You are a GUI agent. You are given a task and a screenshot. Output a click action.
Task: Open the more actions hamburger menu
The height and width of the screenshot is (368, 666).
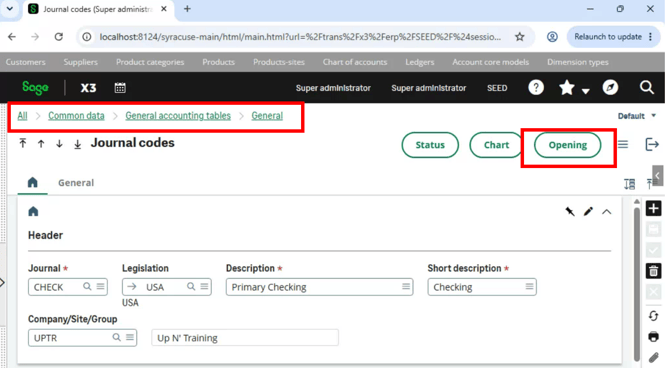pos(623,144)
